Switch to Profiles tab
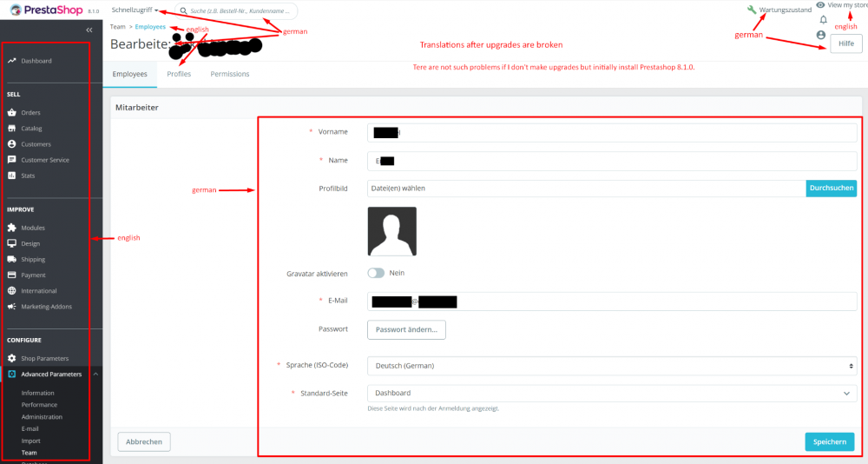868x464 pixels. tap(179, 74)
